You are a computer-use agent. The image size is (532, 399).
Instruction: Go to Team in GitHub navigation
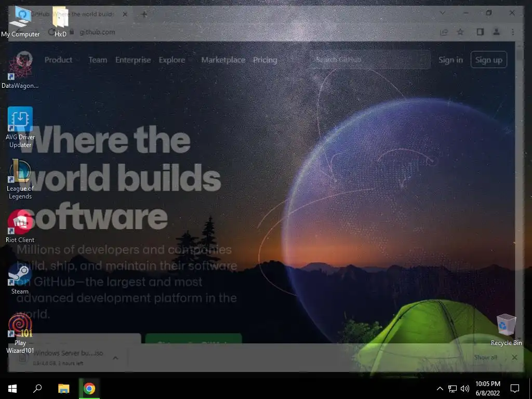pos(98,60)
